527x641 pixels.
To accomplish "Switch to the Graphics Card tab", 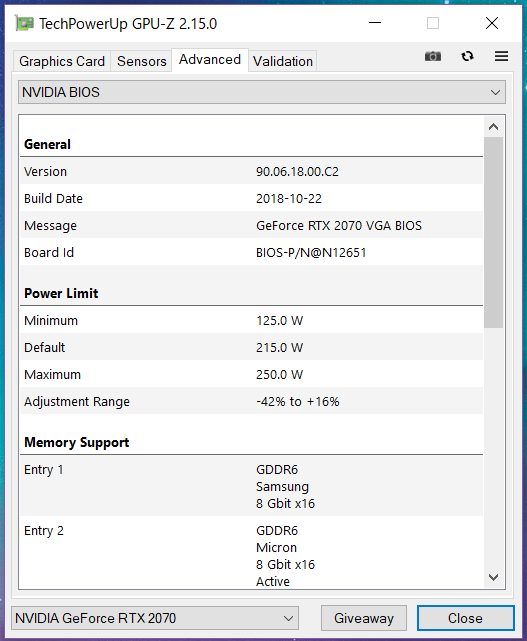I will 62,61.
